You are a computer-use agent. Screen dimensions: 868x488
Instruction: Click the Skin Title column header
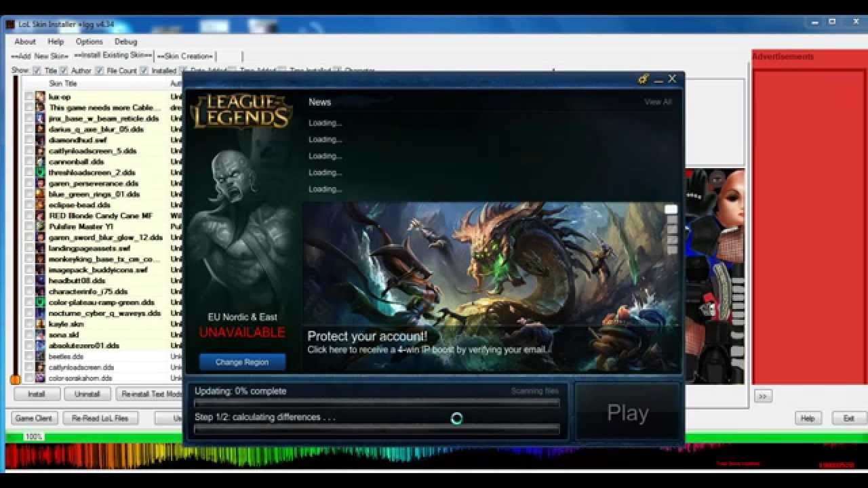63,83
